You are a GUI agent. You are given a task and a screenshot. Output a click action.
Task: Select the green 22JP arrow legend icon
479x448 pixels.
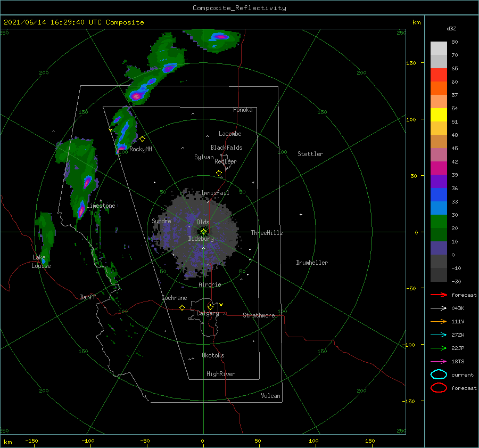pyautogui.click(x=439, y=348)
